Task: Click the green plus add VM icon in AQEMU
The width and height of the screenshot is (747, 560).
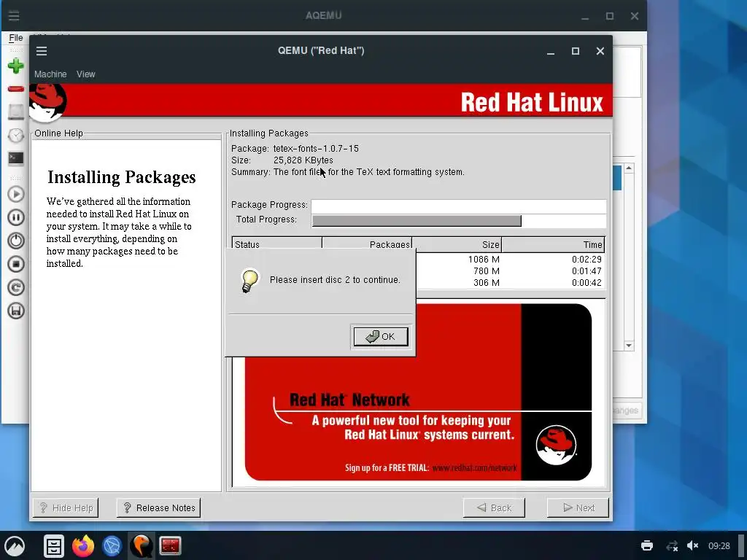Action: (x=16, y=66)
